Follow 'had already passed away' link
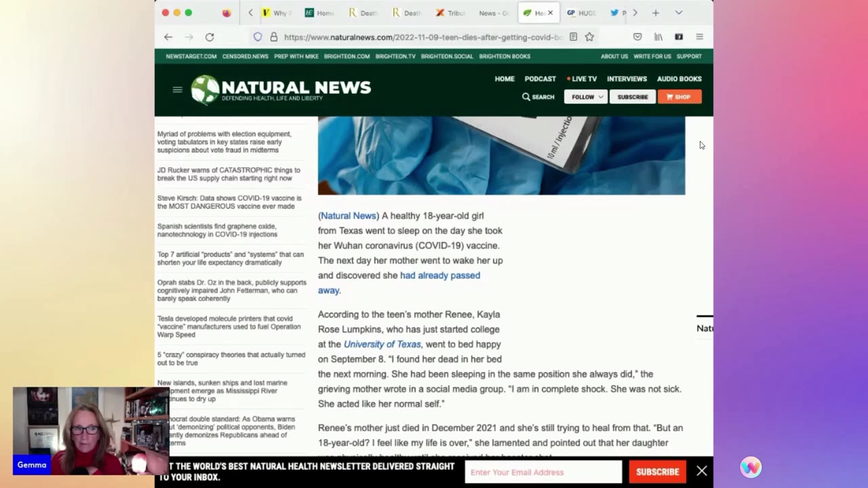This screenshot has width=868, height=488. click(399, 283)
